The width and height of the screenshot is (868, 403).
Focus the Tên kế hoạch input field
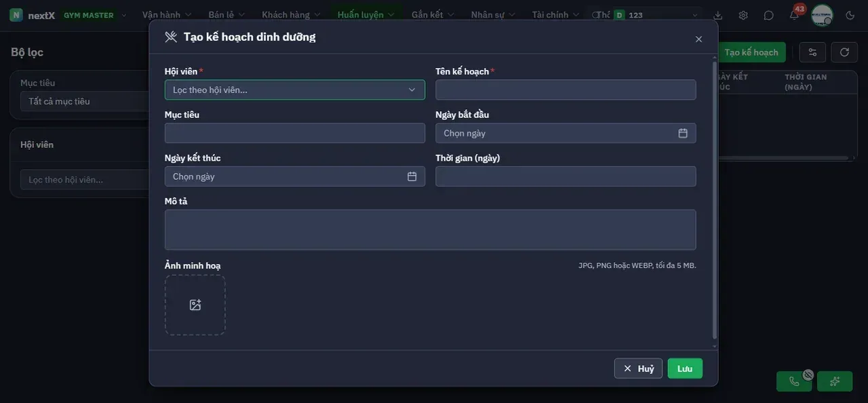(x=566, y=90)
